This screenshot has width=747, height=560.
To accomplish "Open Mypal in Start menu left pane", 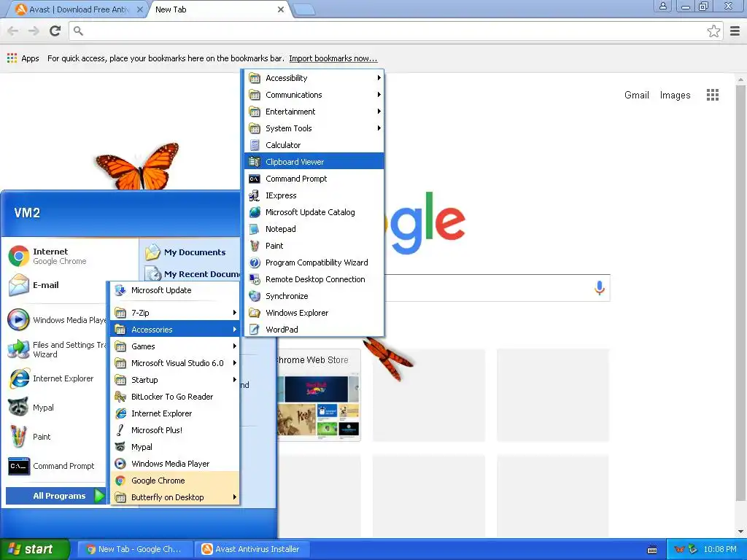I will 56,408.
